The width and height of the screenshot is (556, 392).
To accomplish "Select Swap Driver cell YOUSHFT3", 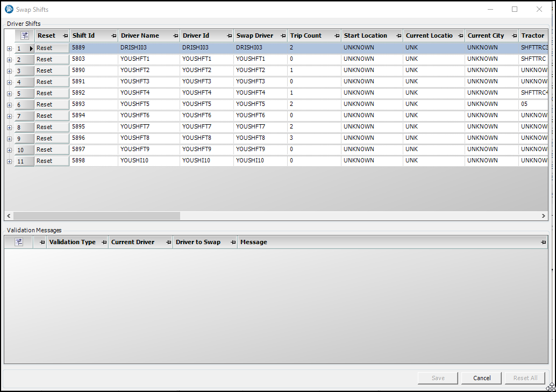I will click(x=260, y=82).
